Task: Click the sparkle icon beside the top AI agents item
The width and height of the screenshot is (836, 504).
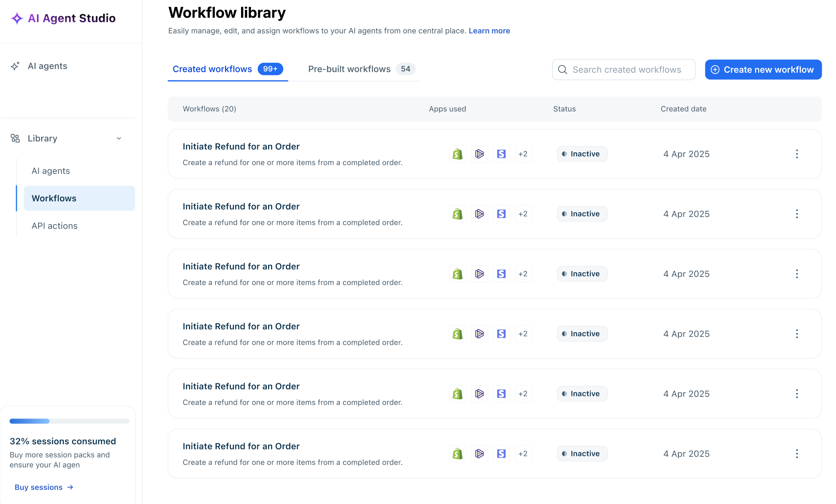Action: (x=15, y=66)
